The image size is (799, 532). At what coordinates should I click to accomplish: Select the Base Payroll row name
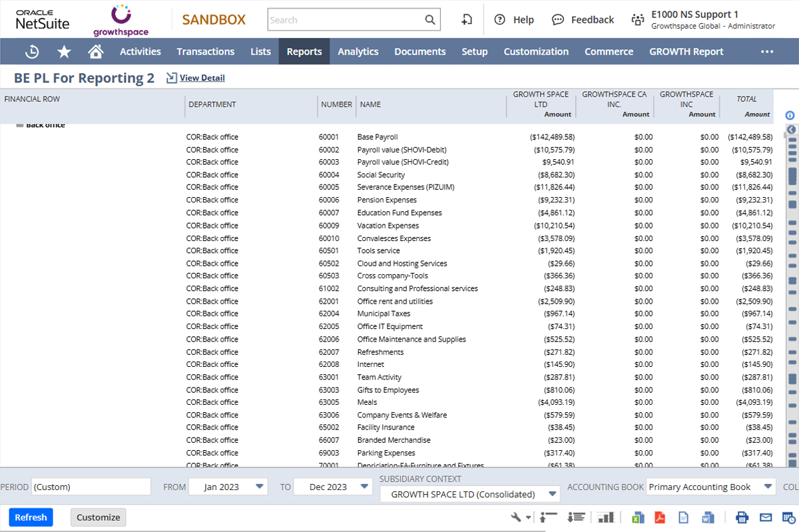(x=378, y=137)
